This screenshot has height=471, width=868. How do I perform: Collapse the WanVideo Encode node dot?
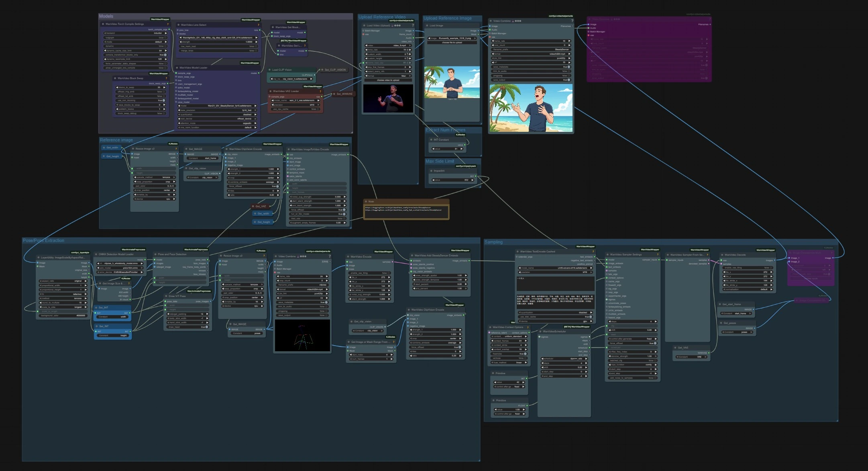pyautogui.click(x=348, y=256)
